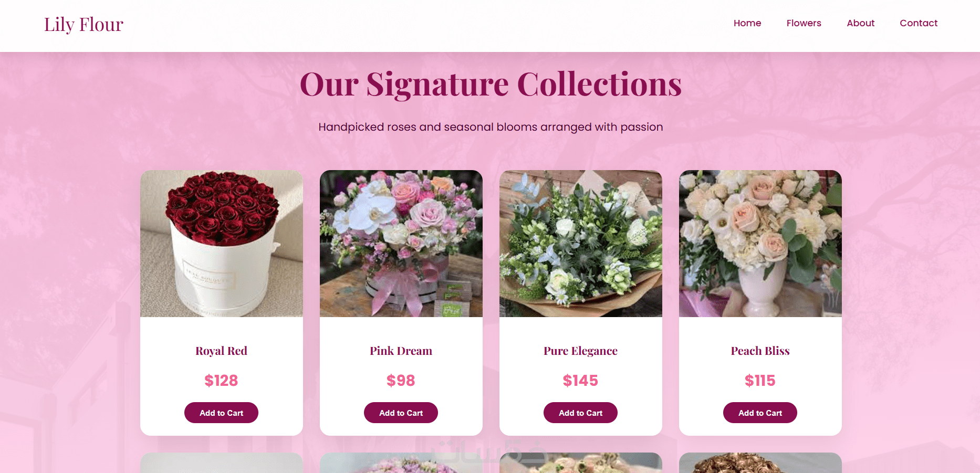The height and width of the screenshot is (473, 980).
Task: Select the Pink Dream product title
Action: coord(401,351)
